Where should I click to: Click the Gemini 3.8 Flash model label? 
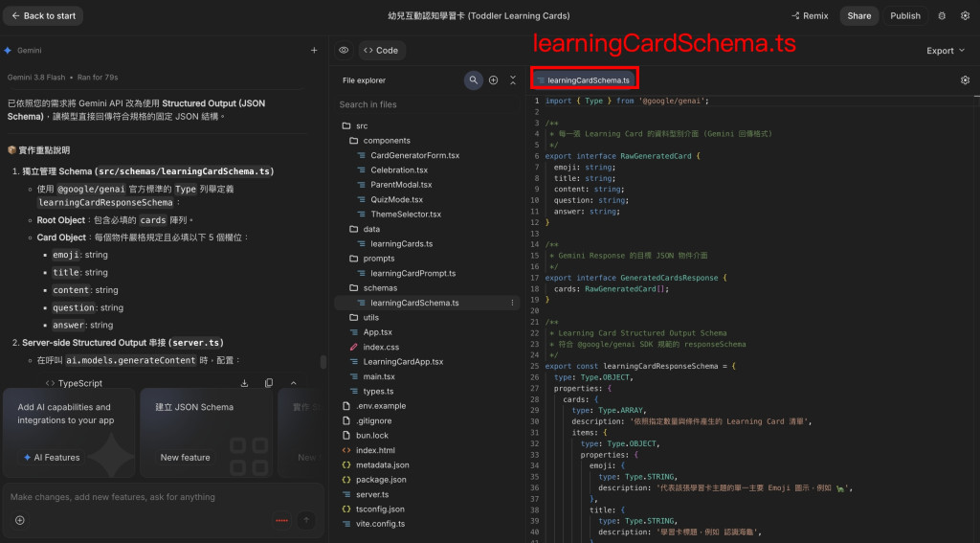(36, 78)
